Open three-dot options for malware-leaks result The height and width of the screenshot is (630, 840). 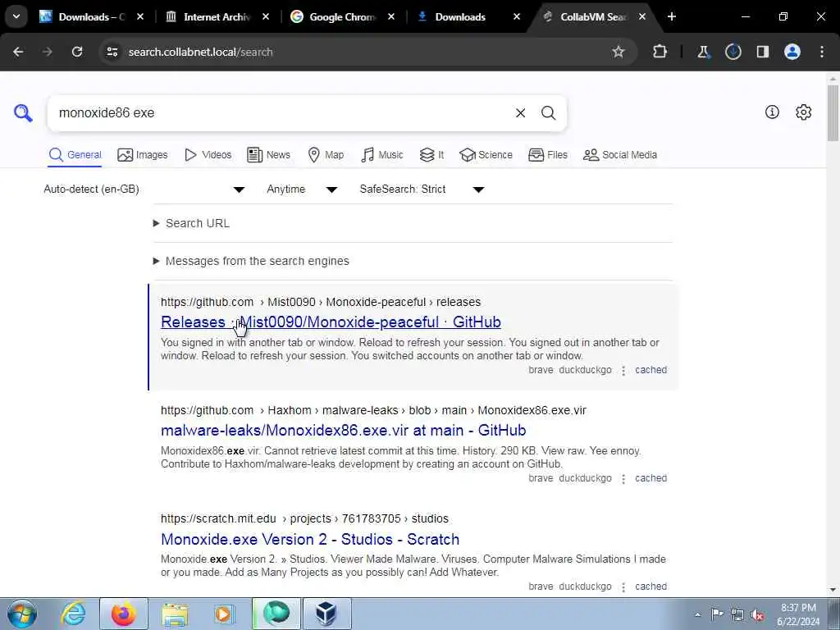coord(623,479)
